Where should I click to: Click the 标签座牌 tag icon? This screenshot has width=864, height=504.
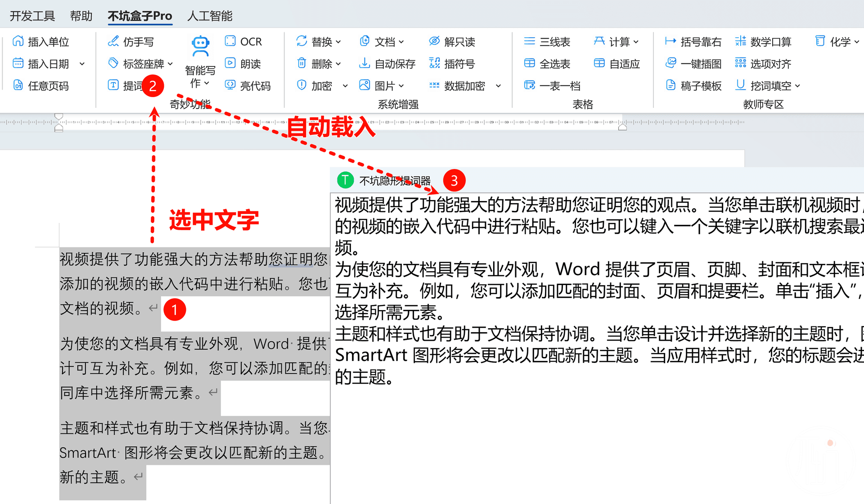[x=113, y=63]
